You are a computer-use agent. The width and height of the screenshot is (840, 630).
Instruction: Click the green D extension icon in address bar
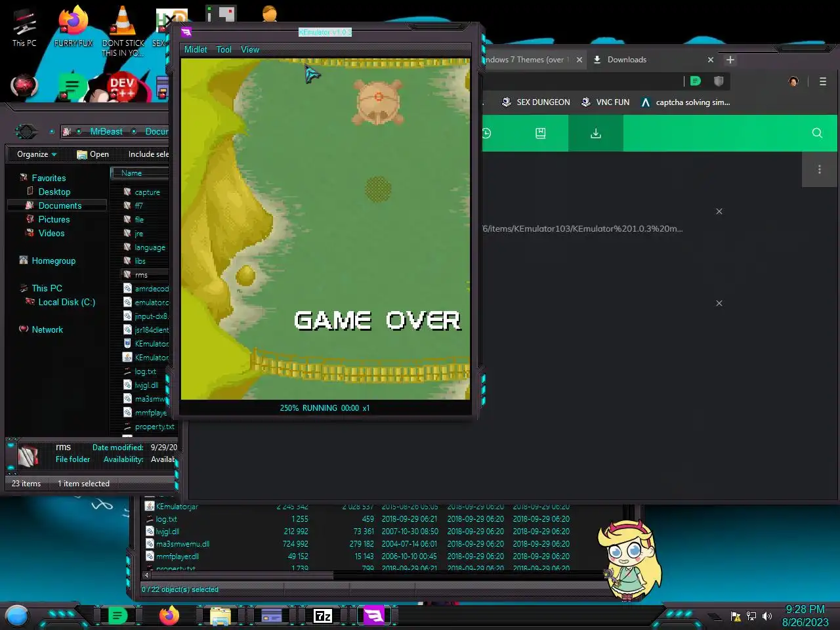tap(696, 81)
